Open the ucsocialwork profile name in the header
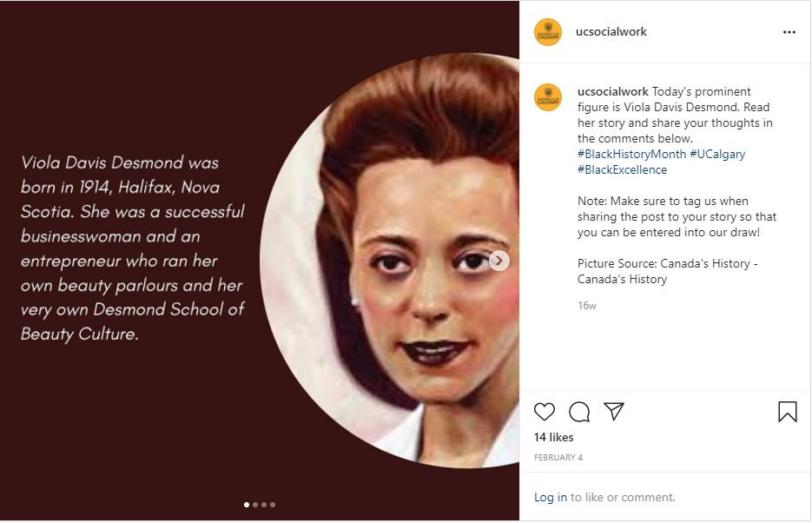Viewport: 812px width, 523px height. tap(611, 32)
